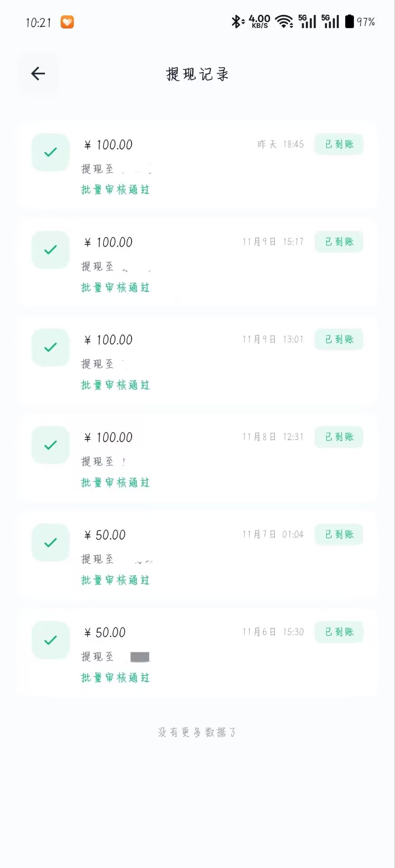Tap 已到账 badge on 11月9日 13:01 record
The height and width of the screenshot is (868, 395).
(339, 340)
